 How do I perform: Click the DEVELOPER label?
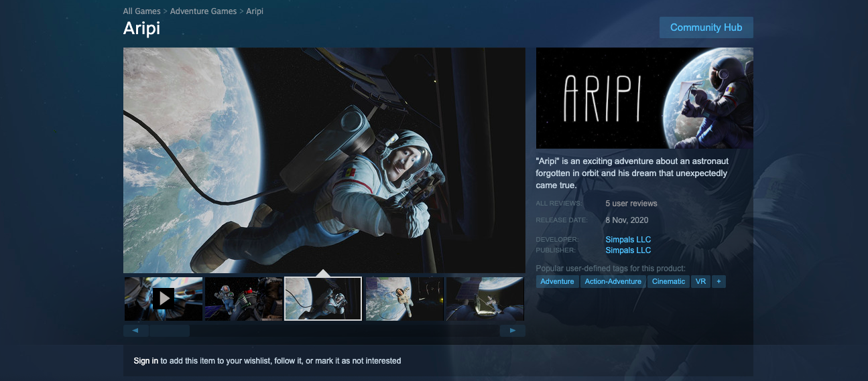[x=557, y=240]
